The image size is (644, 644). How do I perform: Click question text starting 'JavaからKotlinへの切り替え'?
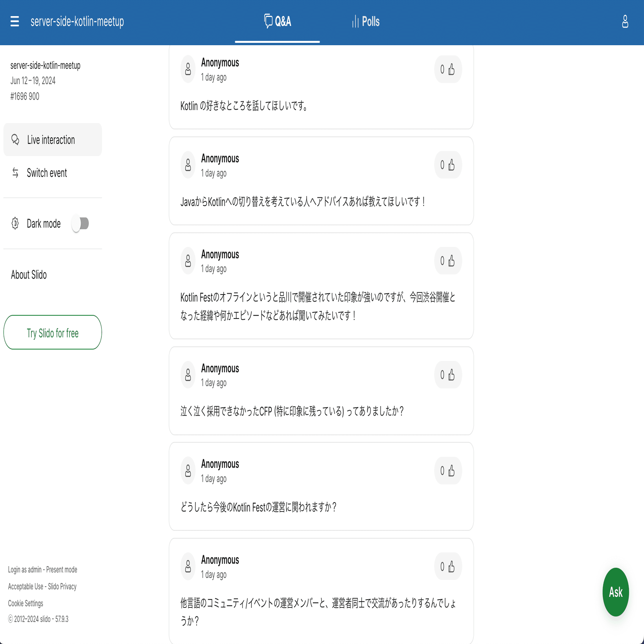[303, 202]
